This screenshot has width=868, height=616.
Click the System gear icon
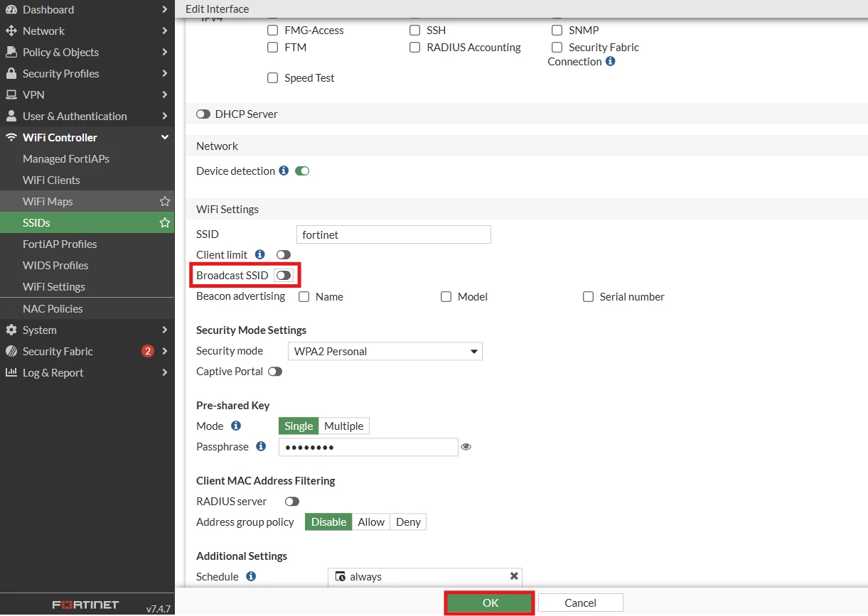(x=11, y=330)
